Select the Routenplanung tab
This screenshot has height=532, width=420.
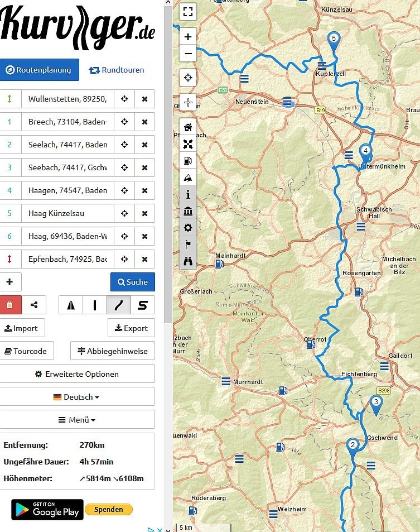click(39, 70)
